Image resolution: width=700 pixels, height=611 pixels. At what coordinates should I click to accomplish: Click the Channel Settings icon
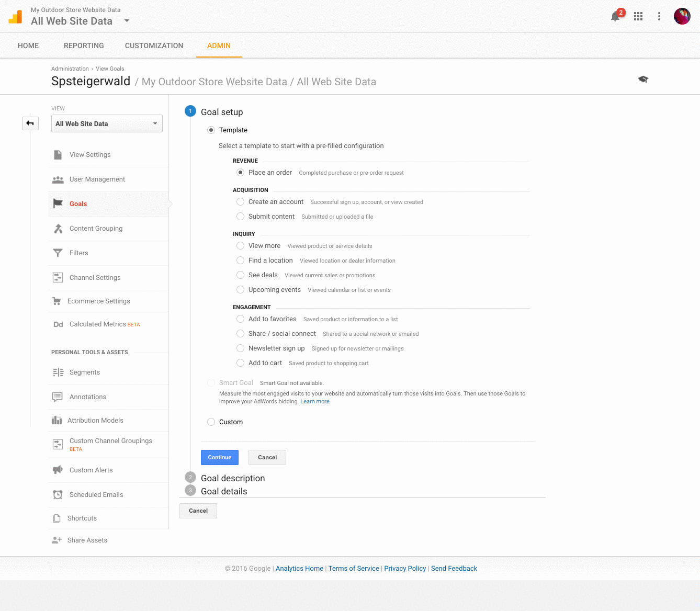[x=58, y=278]
